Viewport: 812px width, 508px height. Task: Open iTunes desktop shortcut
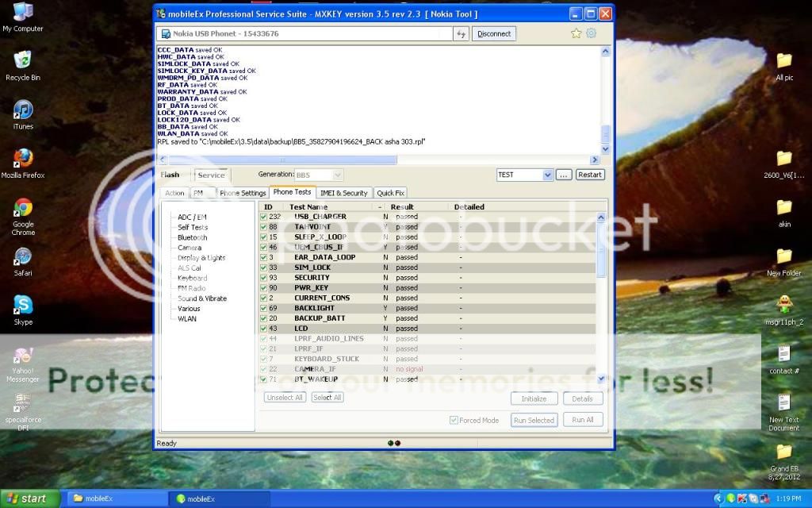point(23,110)
